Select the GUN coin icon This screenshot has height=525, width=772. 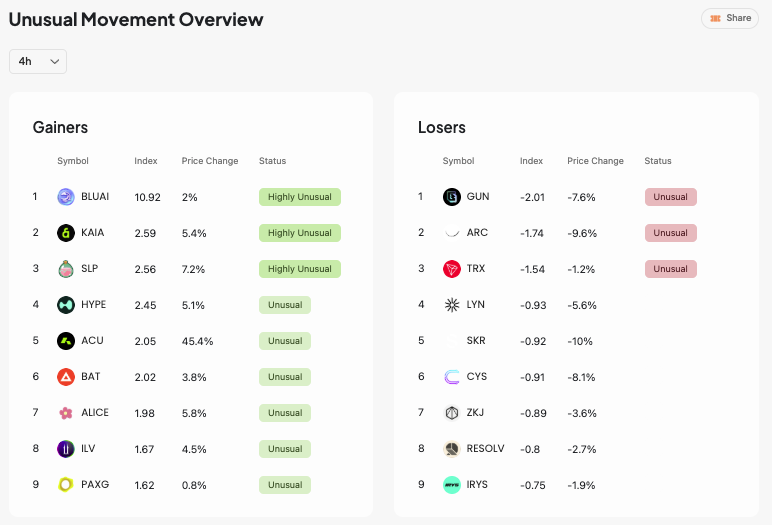point(451,197)
